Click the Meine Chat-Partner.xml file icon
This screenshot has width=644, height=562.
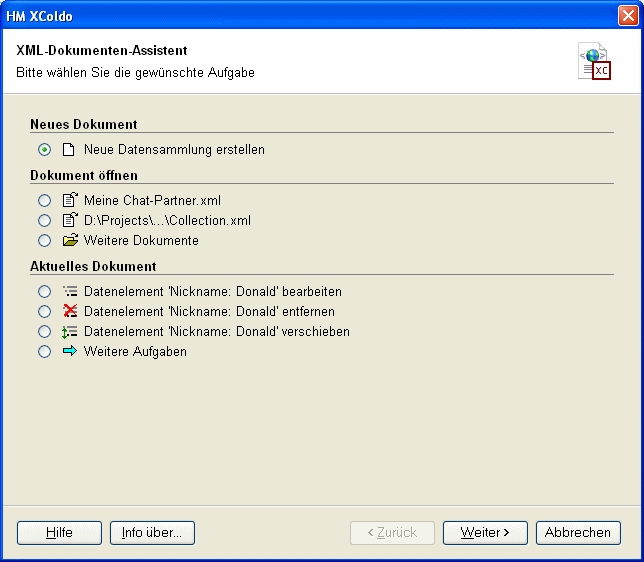coord(69,200)
